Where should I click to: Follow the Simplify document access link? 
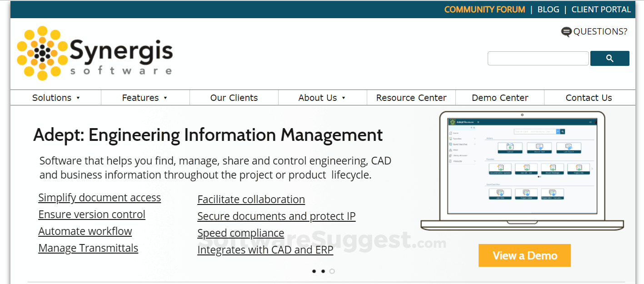pos(100,198)
